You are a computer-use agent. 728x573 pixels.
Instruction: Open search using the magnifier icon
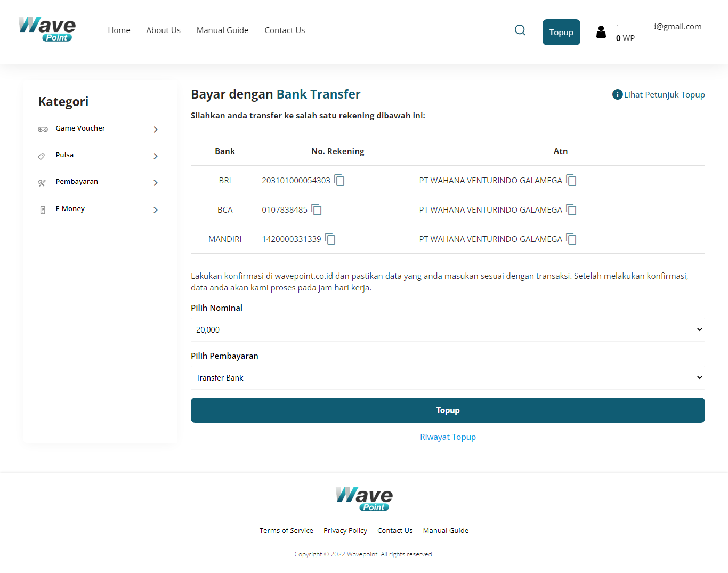[x=520, y=30]
